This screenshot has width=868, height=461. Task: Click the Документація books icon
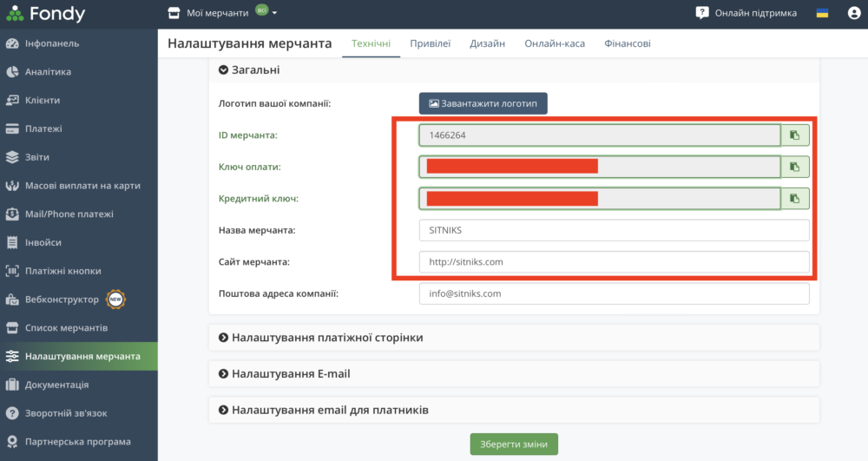coord(12,385)
